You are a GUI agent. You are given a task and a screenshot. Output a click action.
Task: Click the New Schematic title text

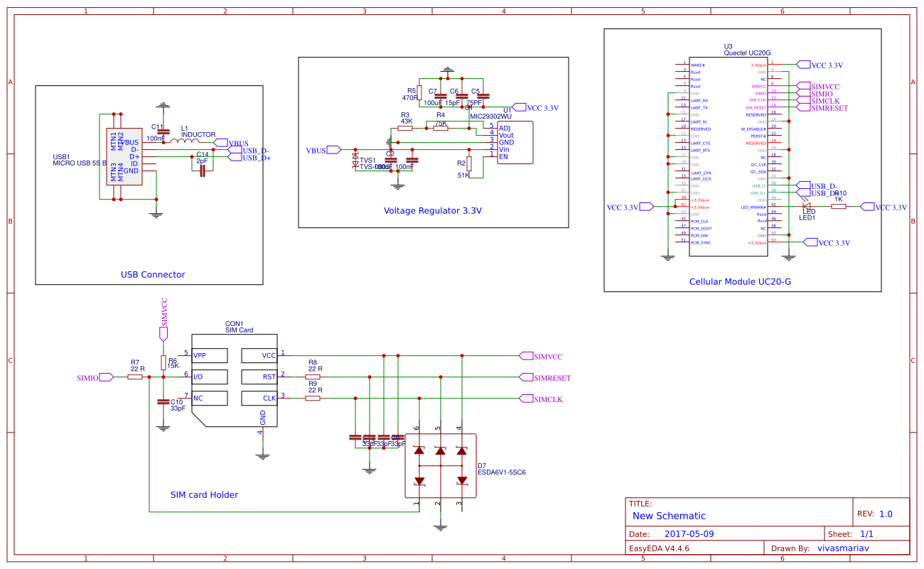click(x=668, y=516)
